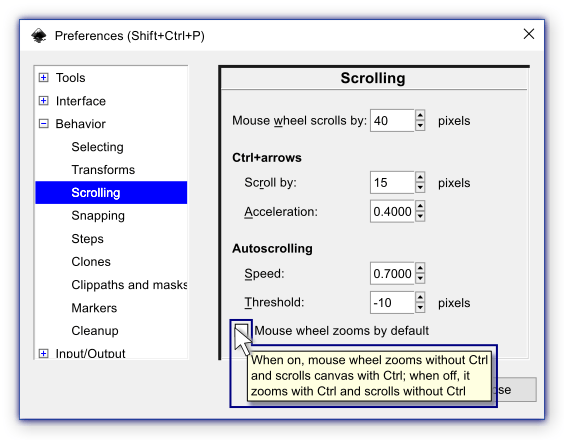
Task: Increase mouse wheel scroll pixels with up arrow
Action: coord(420,115)
